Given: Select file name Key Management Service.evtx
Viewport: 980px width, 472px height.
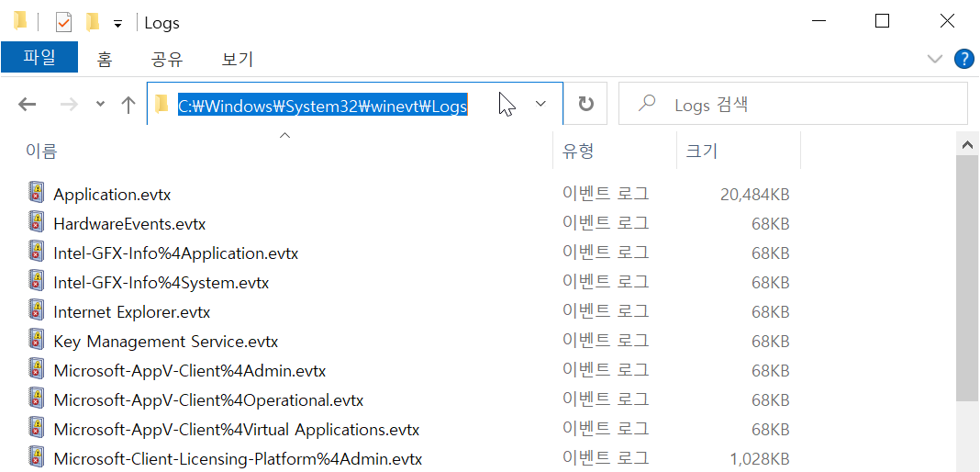Looking at the screenshot, I should pos(165,342).
